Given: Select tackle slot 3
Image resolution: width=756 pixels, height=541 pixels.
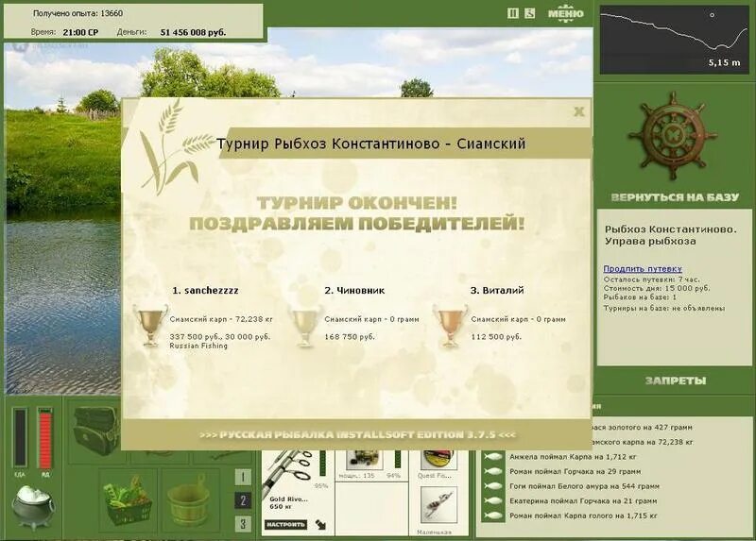Looking at the screenshot, I should (x=243, y=524).
